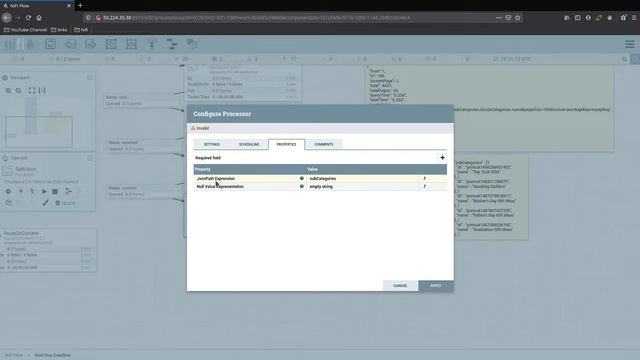
Task: Zoom out on the Navigate panel
Action: (18, 91)
